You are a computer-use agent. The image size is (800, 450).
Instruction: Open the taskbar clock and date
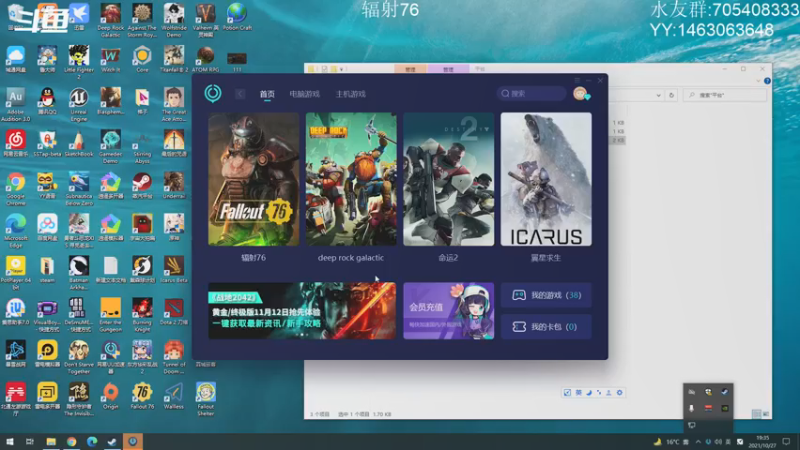click(762, 442)
